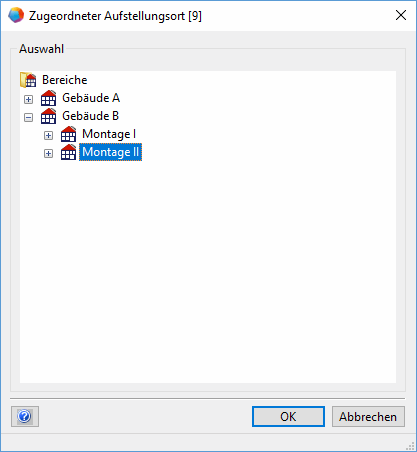Click the application logo in title bar

coord(16,15)
